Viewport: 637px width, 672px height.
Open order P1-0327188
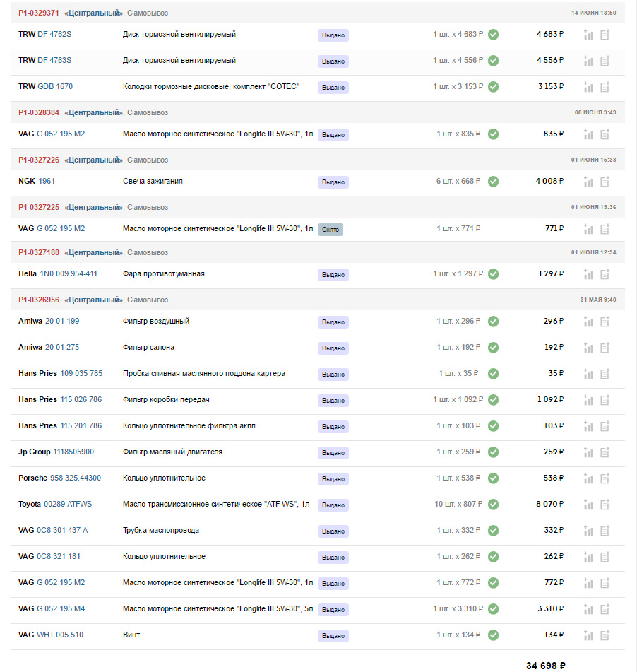[x=39, y=252]
